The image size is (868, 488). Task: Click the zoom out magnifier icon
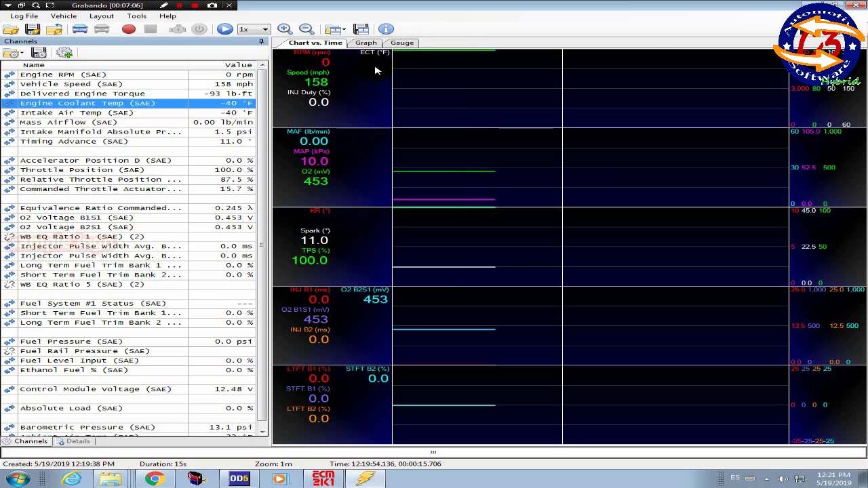[x=307, y=29]
